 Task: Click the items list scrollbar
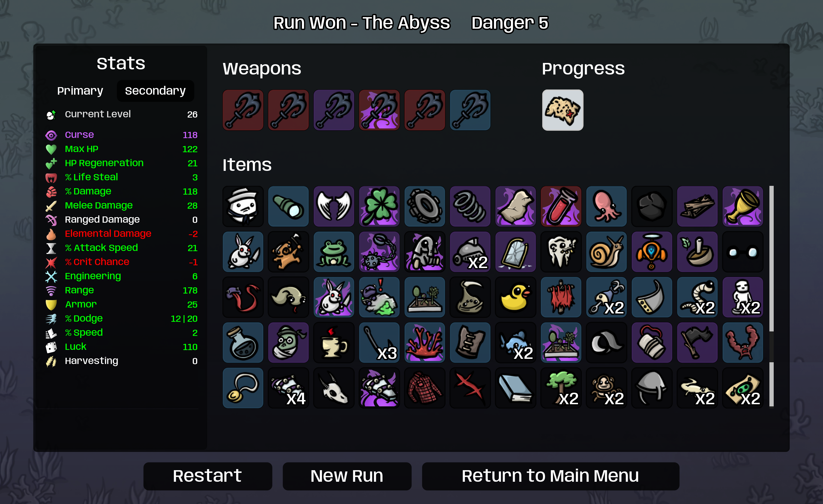click(771, 259)
